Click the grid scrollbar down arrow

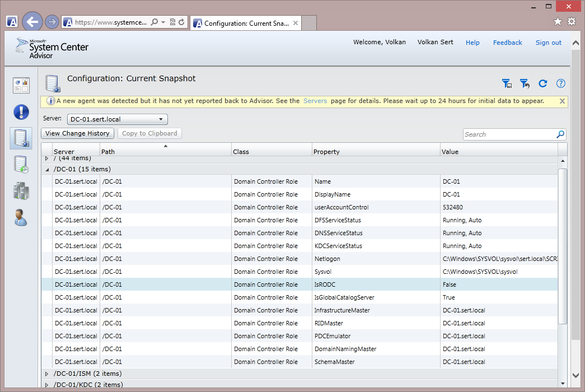[x=563, y=384]
